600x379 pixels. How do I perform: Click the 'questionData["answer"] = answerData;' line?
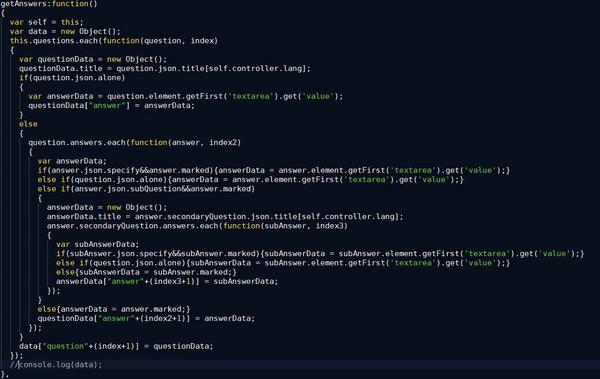click(x=111, y=105)
